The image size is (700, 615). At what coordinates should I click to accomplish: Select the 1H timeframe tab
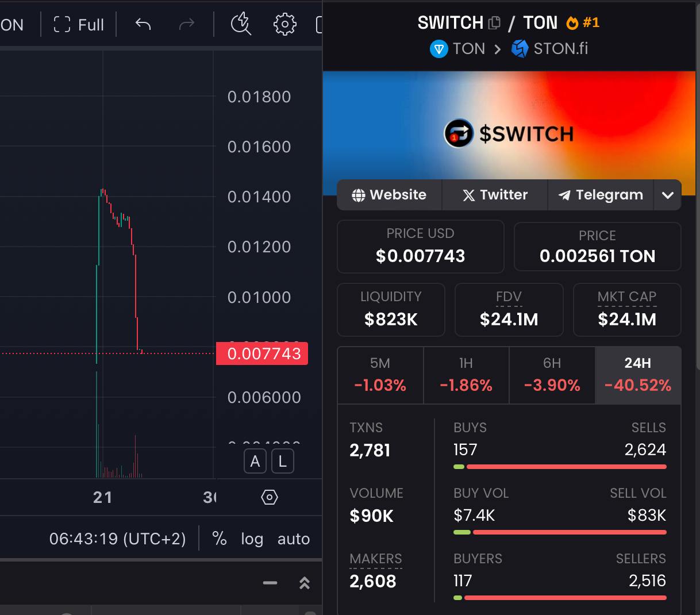click(466, 375)
